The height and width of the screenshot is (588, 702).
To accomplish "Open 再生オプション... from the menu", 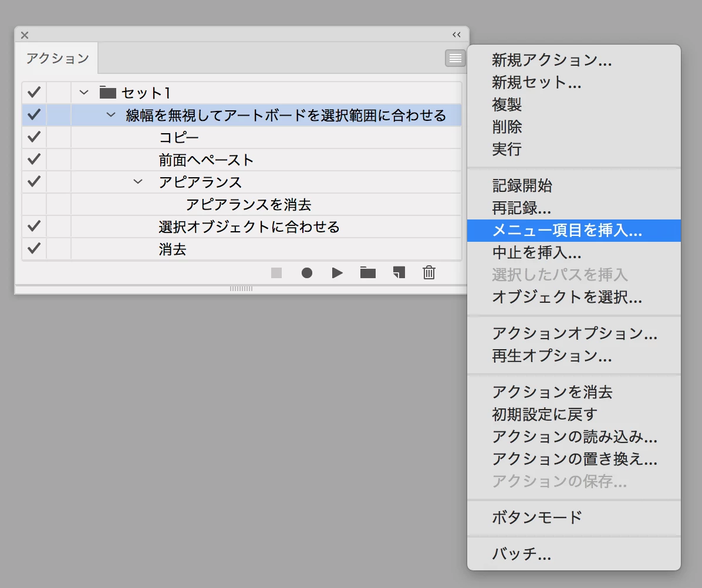I will point(574,356).
